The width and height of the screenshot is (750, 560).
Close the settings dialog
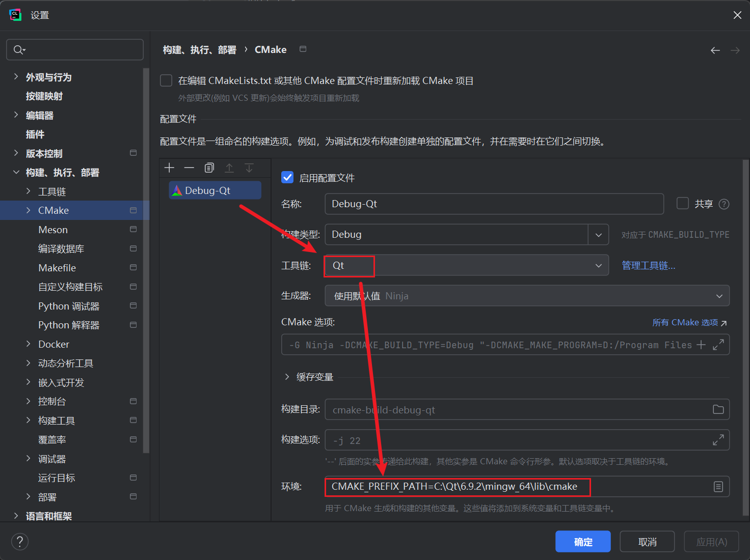point(737,15)
